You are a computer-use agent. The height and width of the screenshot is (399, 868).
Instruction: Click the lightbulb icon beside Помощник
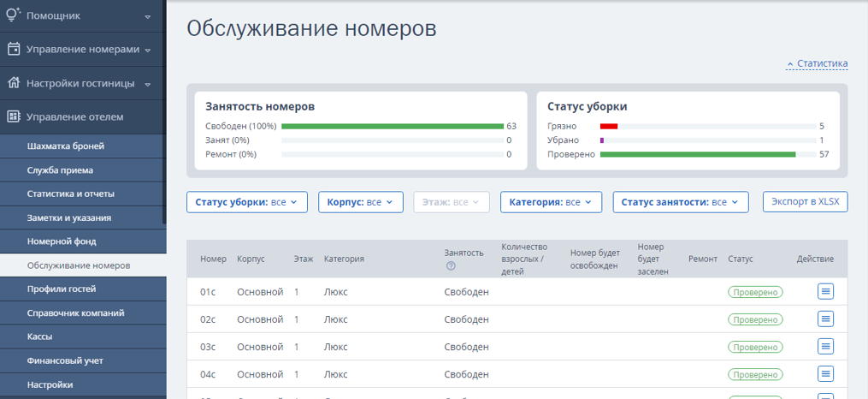[x=14, y=15]
